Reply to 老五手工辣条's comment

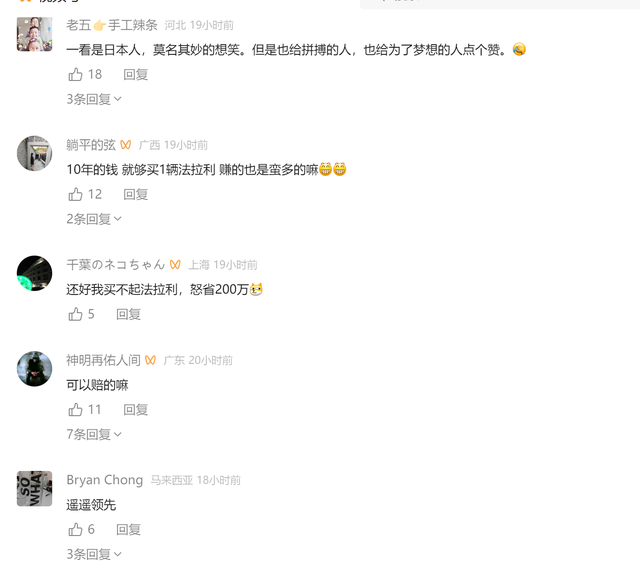tap(136, 75)
